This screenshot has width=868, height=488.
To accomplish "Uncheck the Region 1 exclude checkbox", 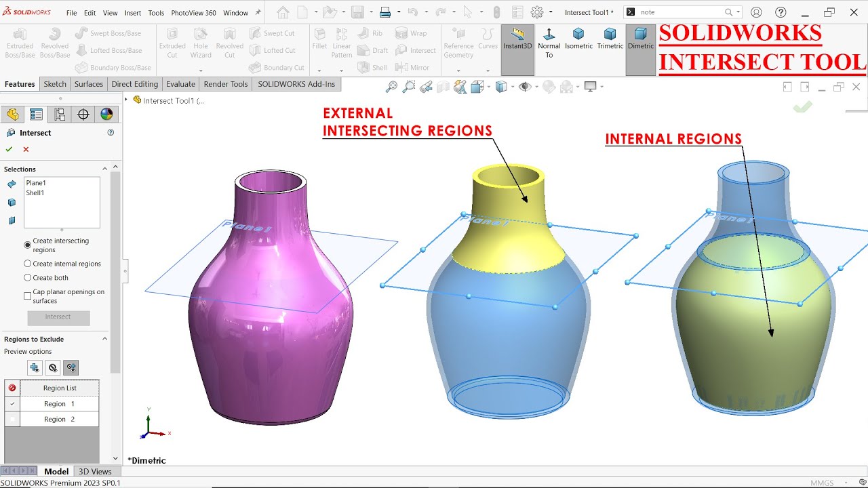I will [12, 404].
